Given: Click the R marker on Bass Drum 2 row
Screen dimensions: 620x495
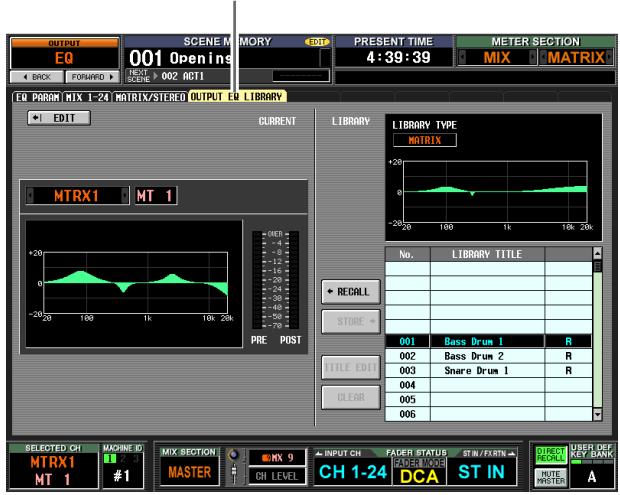Looking at the screenshot, I should [568, 356].
